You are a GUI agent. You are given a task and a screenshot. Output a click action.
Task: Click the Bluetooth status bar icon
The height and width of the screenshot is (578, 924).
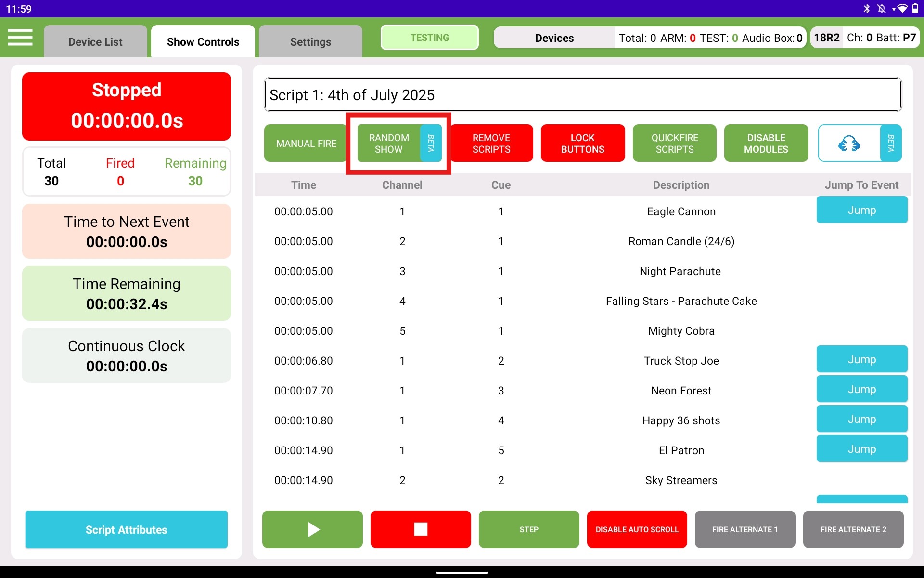(x=866, y=8)
